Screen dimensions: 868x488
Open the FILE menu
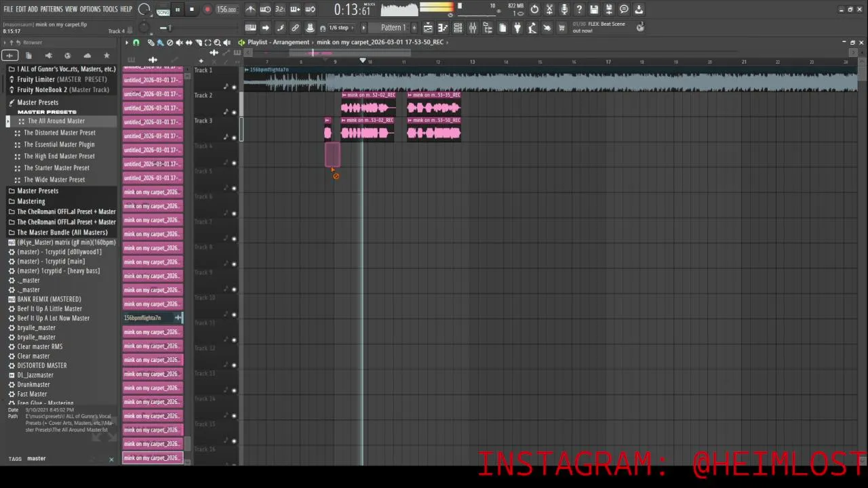tap(8, 9)
